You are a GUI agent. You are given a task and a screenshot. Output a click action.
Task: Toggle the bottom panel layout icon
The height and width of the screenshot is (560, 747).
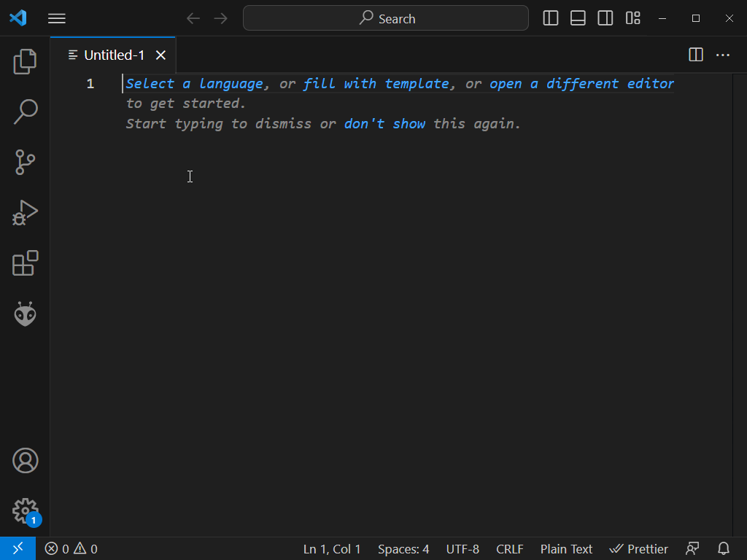point(578,18)
